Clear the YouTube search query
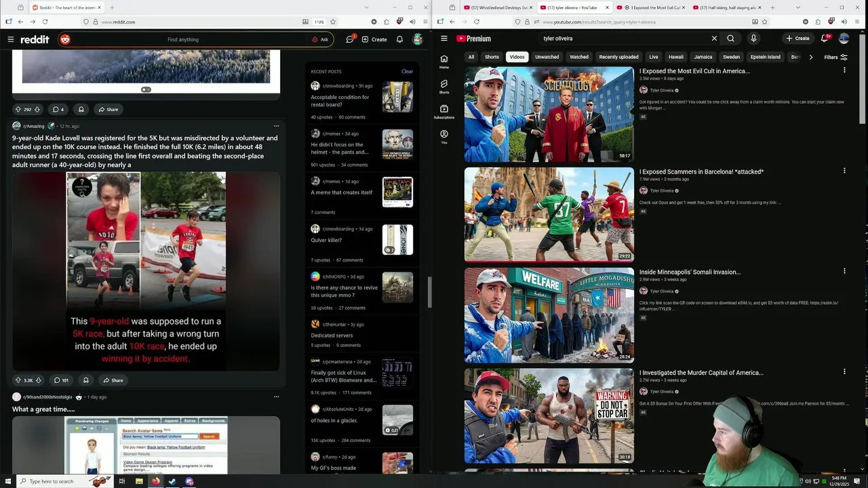Image resolution: width=868 pixels, height=488 pixels. (x=714, y=39)
